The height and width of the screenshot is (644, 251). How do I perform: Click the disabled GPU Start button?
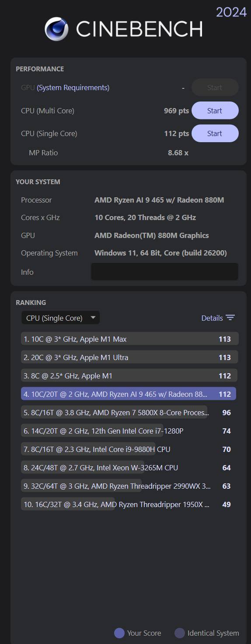point(215,87)
